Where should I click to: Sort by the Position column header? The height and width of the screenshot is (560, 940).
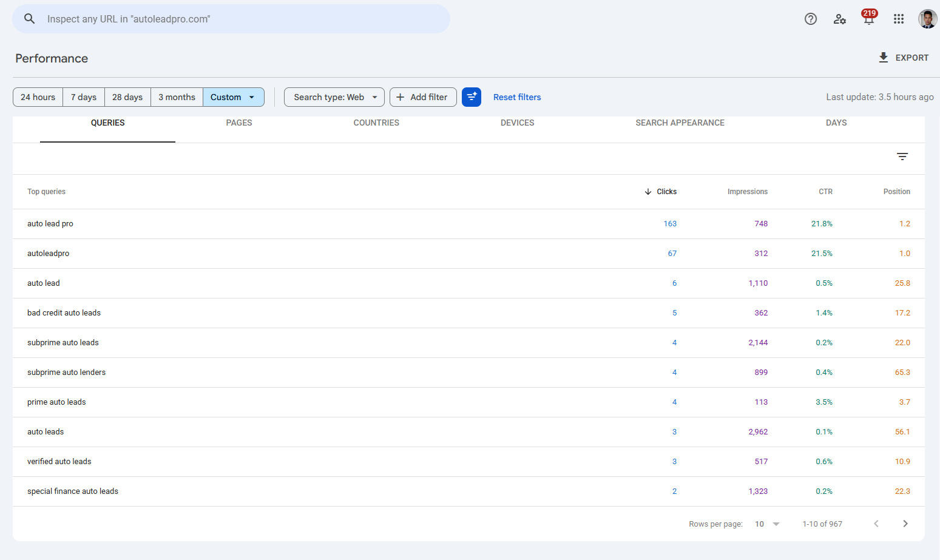[x=896, y=192]
